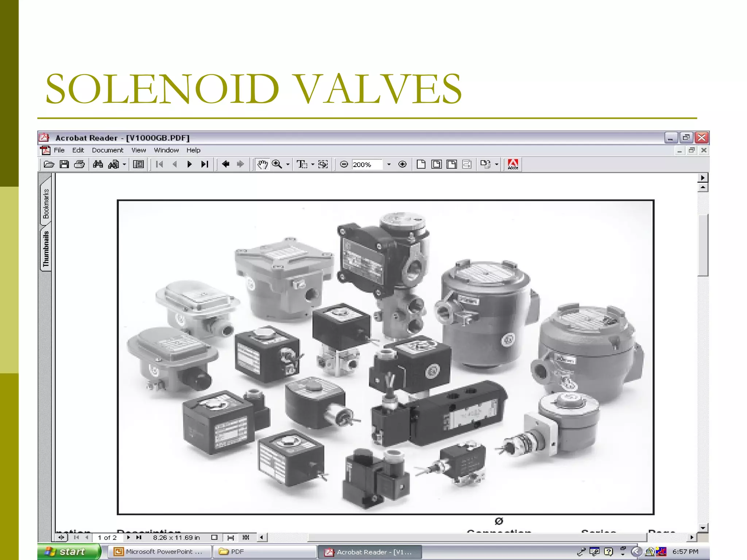Click the Windows start button
The width and height of the screenshot is (747, 560).
(x=69, y=552)
